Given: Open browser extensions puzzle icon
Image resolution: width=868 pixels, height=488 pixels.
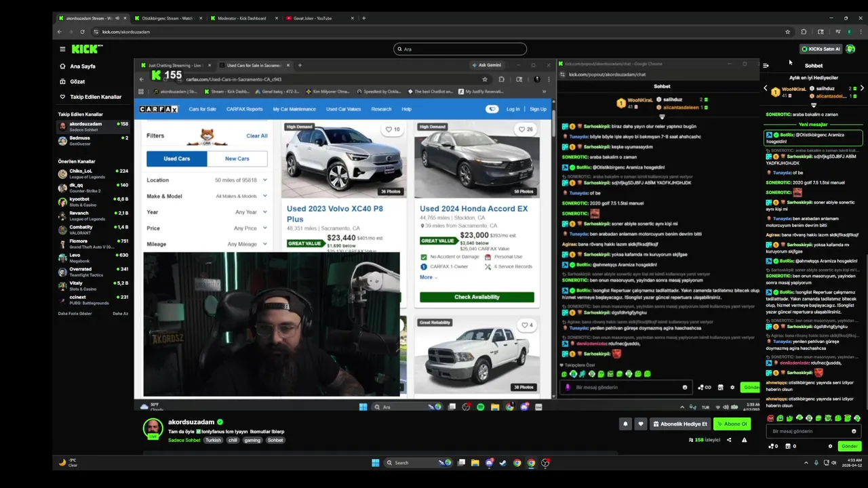Looking at the screenshot, I should tap(804, 32).
